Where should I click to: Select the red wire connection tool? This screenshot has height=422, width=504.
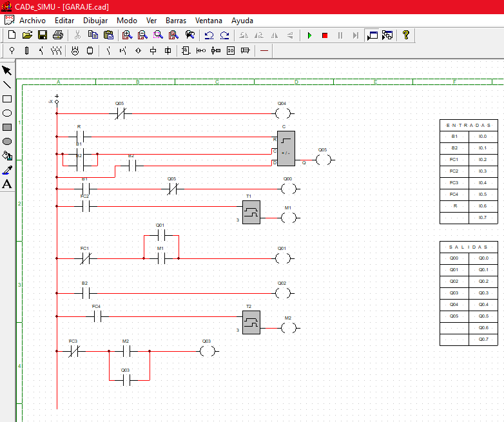click(x=264, y=50)
